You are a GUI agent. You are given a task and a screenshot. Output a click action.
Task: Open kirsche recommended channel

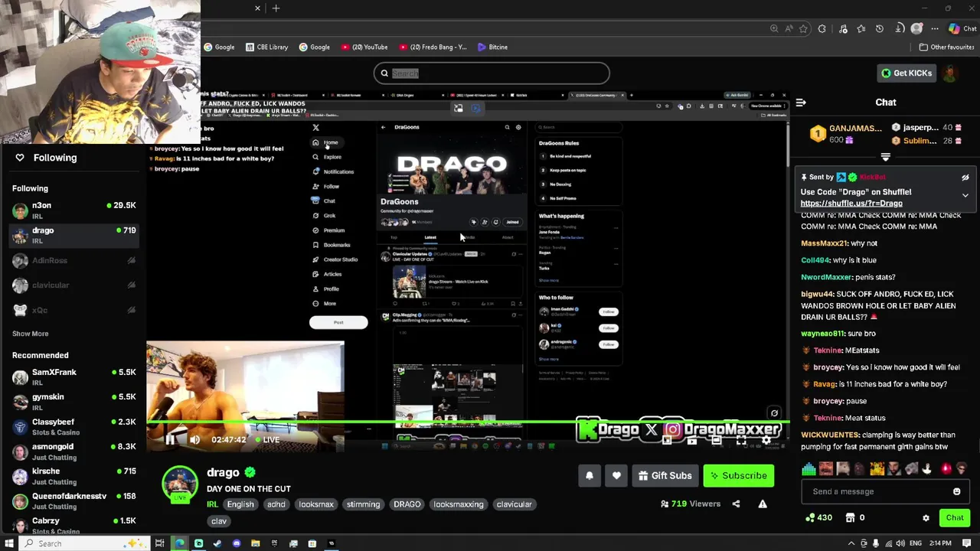click(x=73, y=476)
